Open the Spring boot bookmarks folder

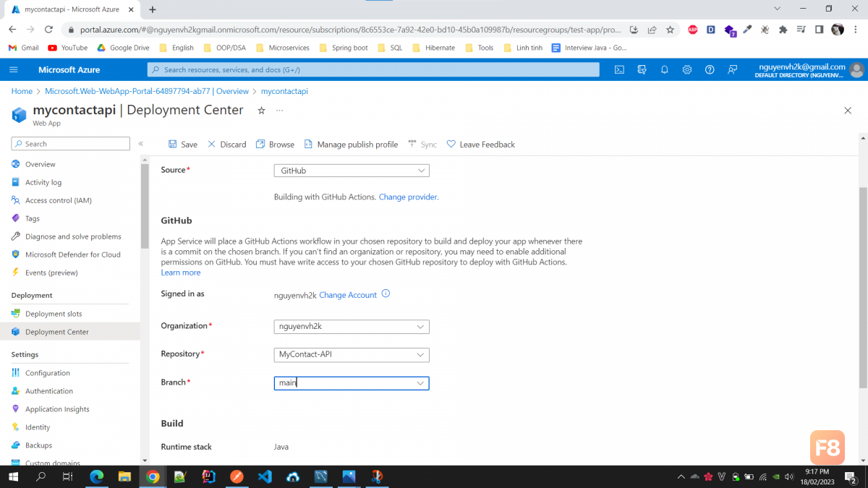tap(343, 48)
